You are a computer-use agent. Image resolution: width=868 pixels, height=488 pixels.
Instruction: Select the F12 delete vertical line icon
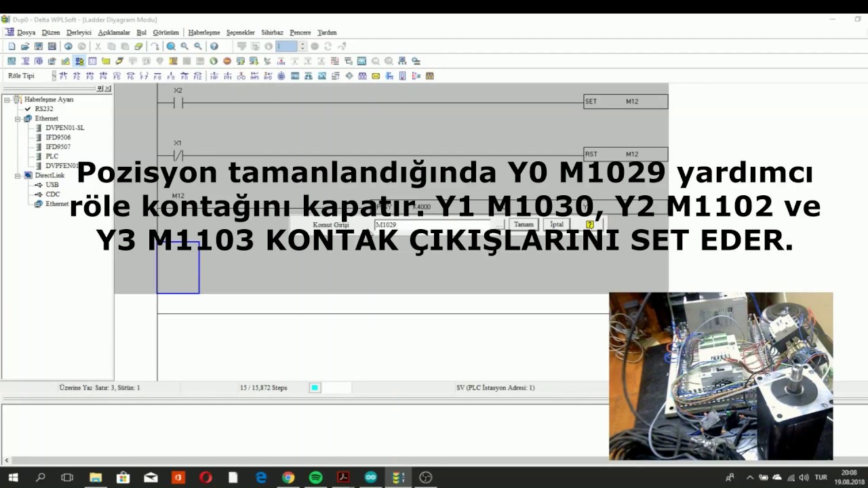tap(198, 76)
